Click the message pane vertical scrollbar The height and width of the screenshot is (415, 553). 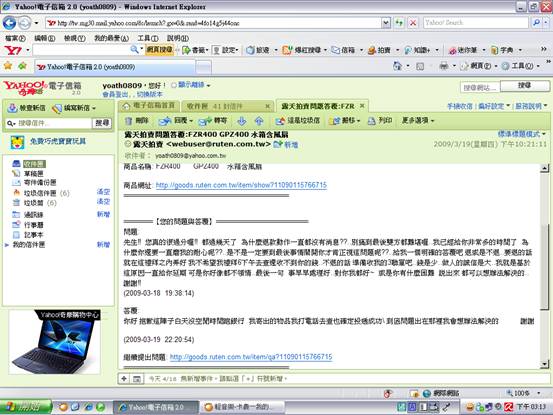tap(545, 267)
